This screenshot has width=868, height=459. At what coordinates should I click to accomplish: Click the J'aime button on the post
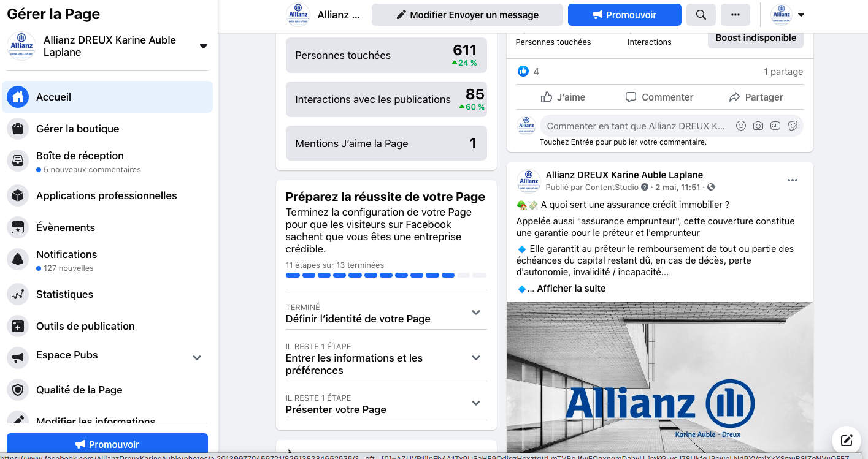tap(563, 97)
